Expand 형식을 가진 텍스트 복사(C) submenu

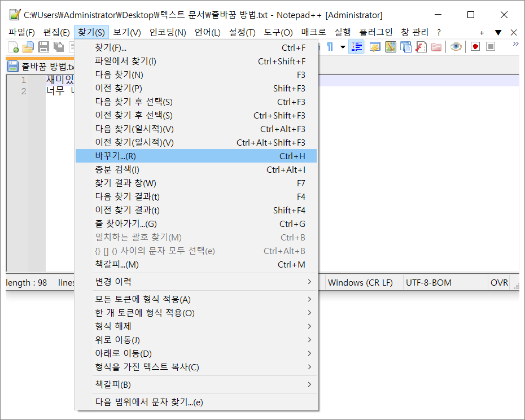(196, 367)
